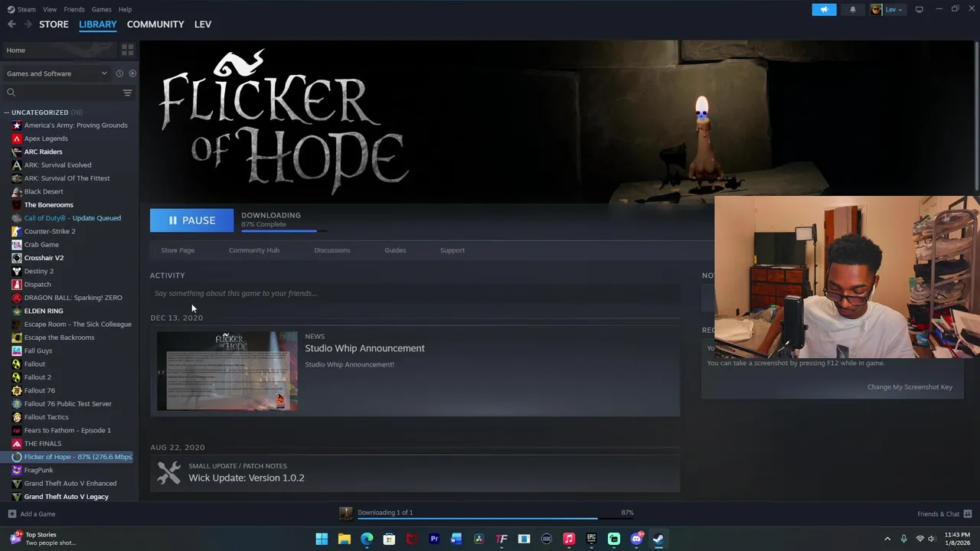Click the Windows Start button

tap(322, 539)
